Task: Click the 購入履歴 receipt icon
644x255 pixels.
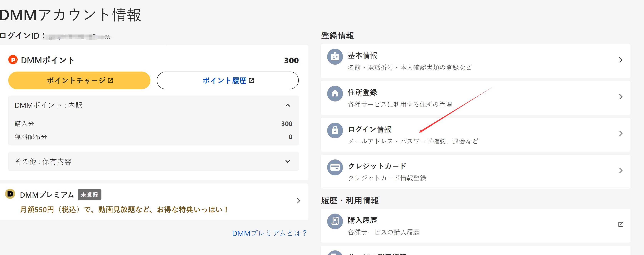Action: tap(335, 221)
